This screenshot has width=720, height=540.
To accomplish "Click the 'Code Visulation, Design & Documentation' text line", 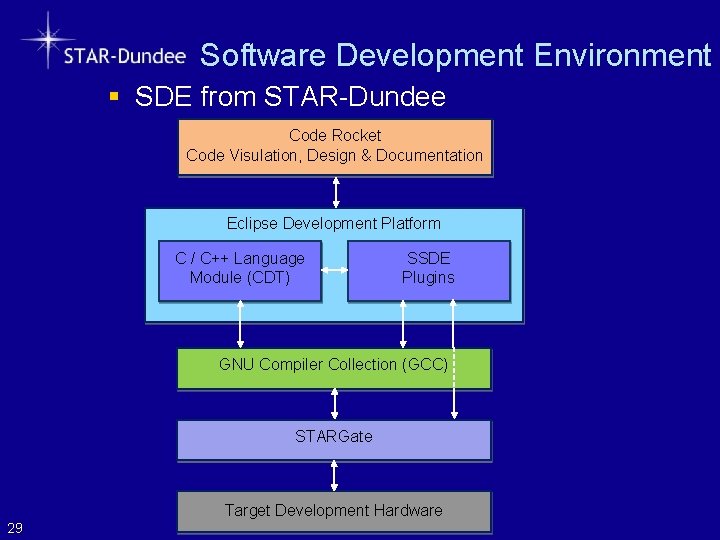I will (x=334, y=155).
